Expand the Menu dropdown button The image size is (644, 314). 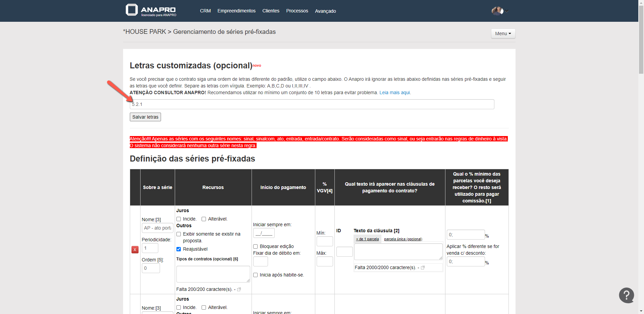click(x=503, y=34)
